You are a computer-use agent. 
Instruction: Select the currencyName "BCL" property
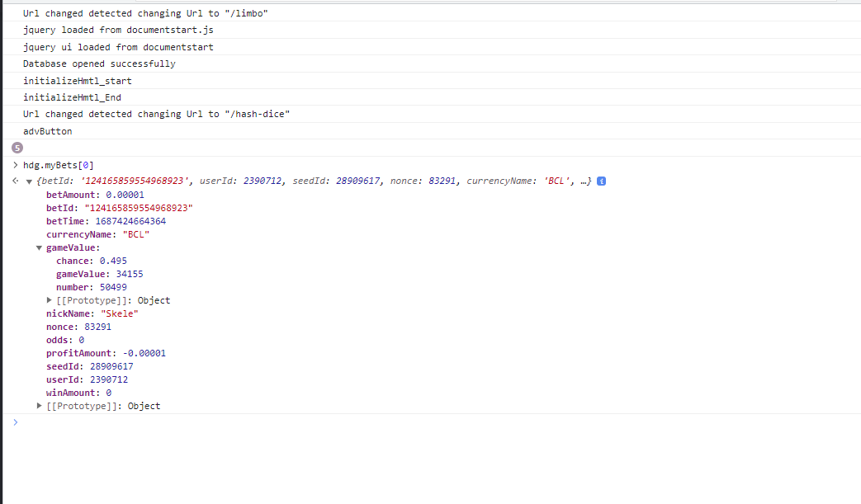tap(97, 234)
